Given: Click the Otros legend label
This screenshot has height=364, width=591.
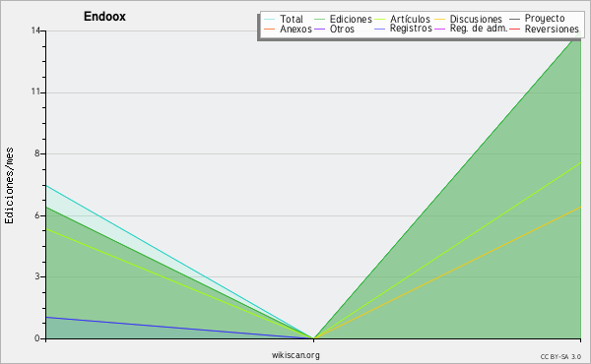Looking at the screenshot, I should [342, 29].
